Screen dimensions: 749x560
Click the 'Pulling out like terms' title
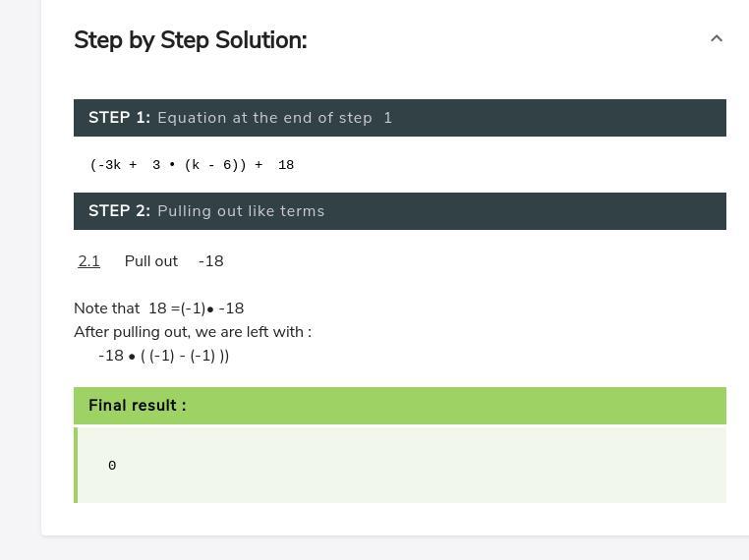click(x=241, y=211)
